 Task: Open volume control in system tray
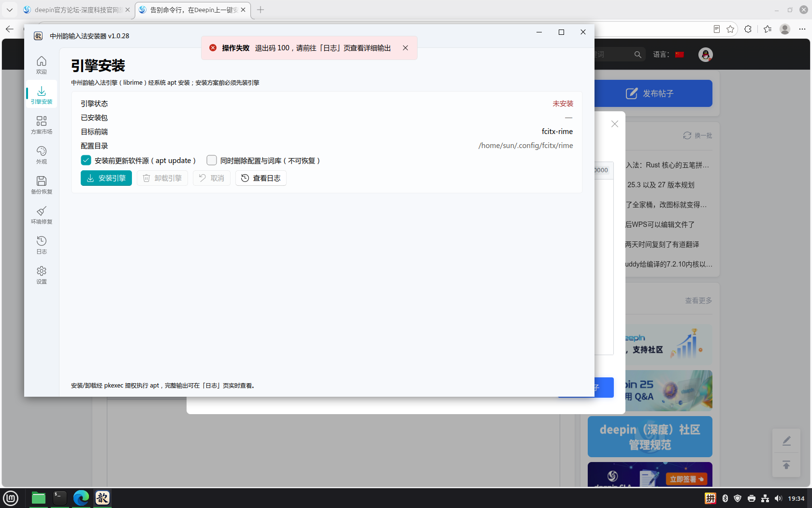(778, 498)
